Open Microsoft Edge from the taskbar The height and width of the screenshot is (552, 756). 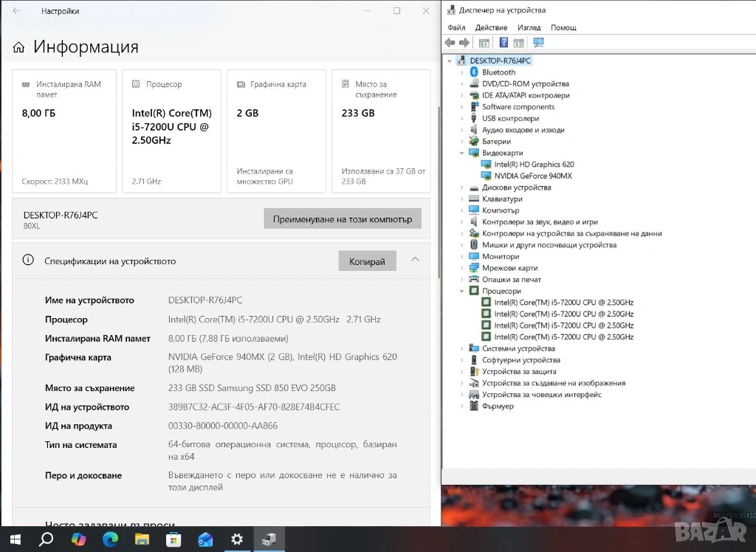pyautogui.click(x=110, y=539)
